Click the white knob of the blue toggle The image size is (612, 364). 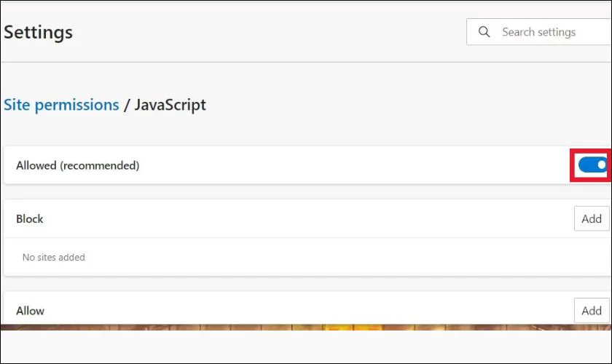coord(602,165)
